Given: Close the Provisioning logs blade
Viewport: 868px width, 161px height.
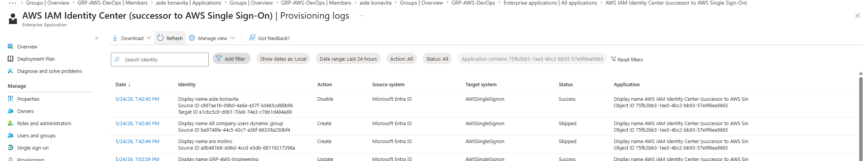Looking at the screenshot, I should tap(858, 16).
